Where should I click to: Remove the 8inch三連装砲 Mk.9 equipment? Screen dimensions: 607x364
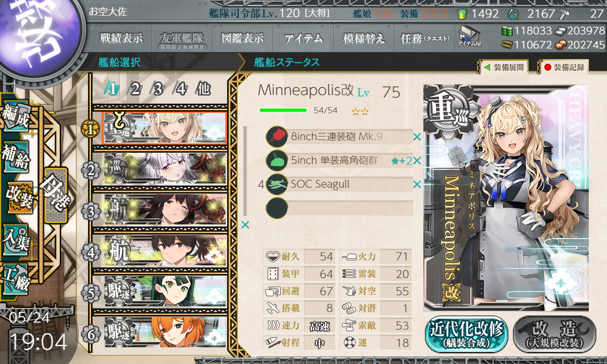pyautogui.click(x=417, y=136)
